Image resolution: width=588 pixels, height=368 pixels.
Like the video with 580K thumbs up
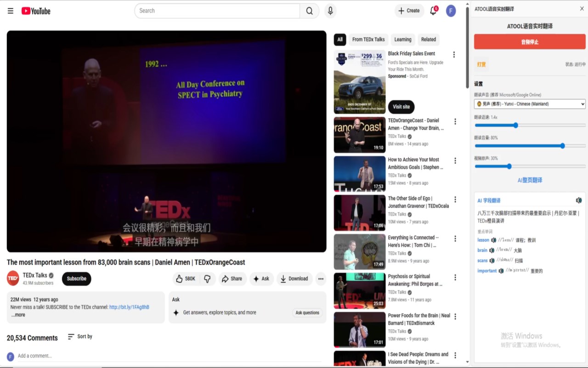tap(186, 279)
